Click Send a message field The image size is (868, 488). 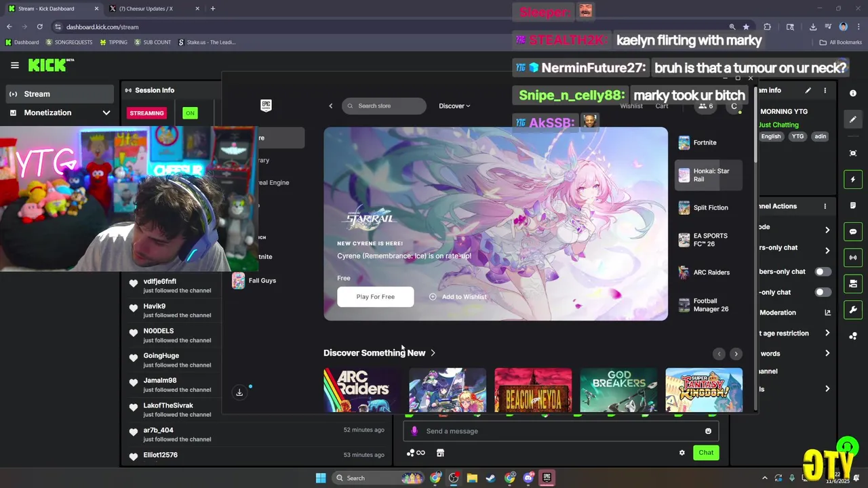click(x=561, y=431)
